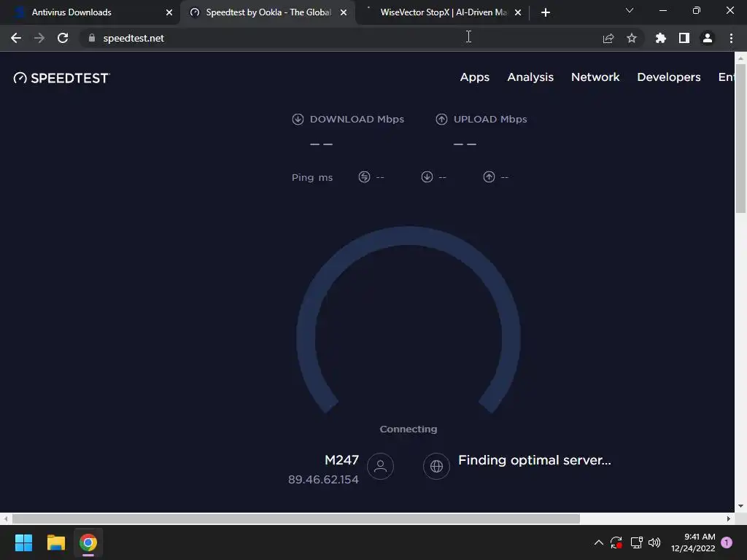747x560 pixels.
Task: Click the M247 provider name
Action: click(341, 460)
